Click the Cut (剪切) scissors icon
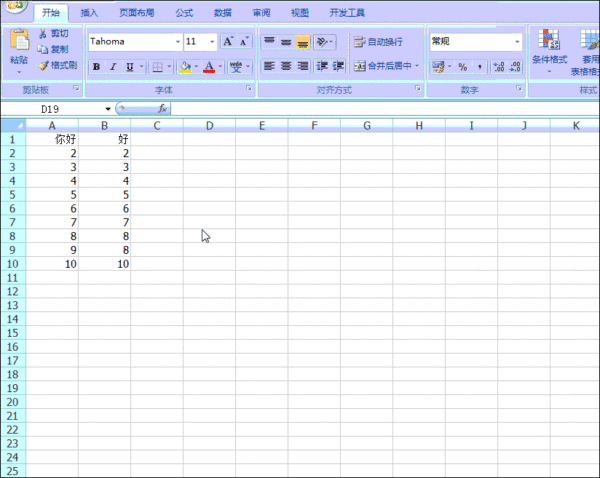This screenshot has height=478, width=600. (43, 34)
